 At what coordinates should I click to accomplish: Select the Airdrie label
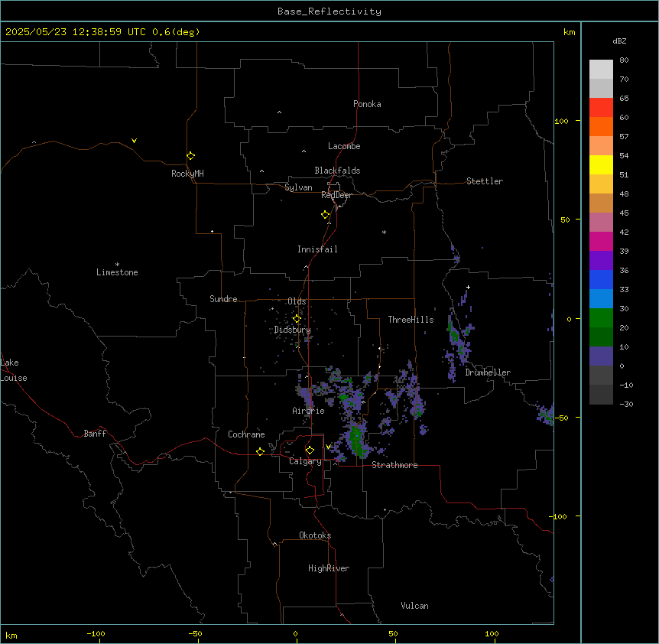(x=309, y=411)
